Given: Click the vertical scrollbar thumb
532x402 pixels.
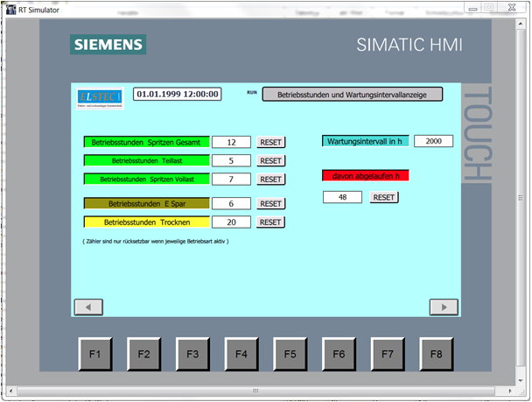Looking at the screenshot, I should click(x=521, y=198).
